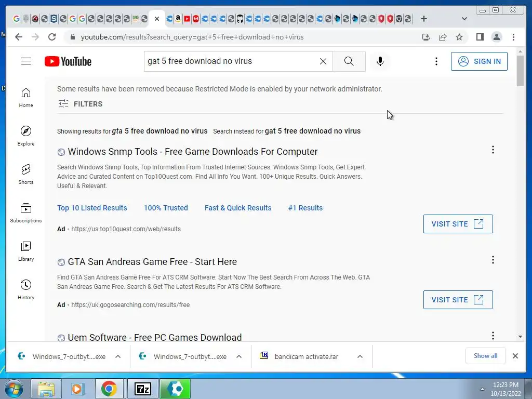Click the browser Back arrow
The height and width of the screenshot is (399, 532).
19,37
